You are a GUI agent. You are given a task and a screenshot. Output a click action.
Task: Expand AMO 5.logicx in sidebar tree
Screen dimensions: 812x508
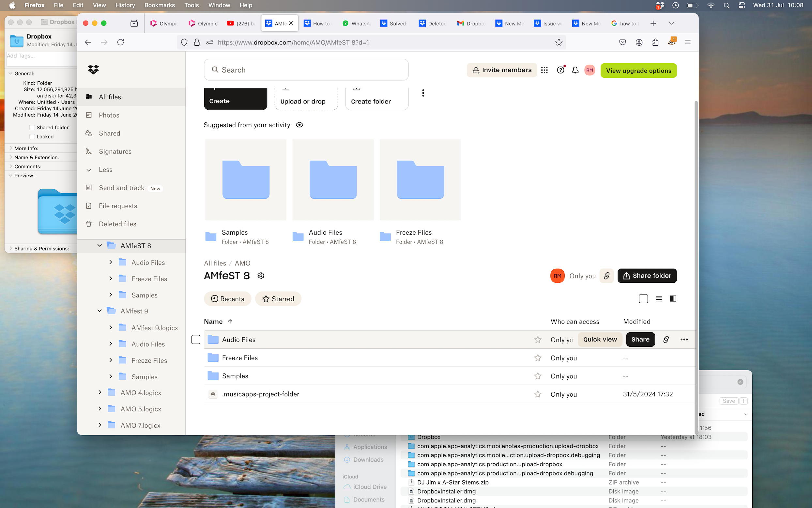coord(100,408)
